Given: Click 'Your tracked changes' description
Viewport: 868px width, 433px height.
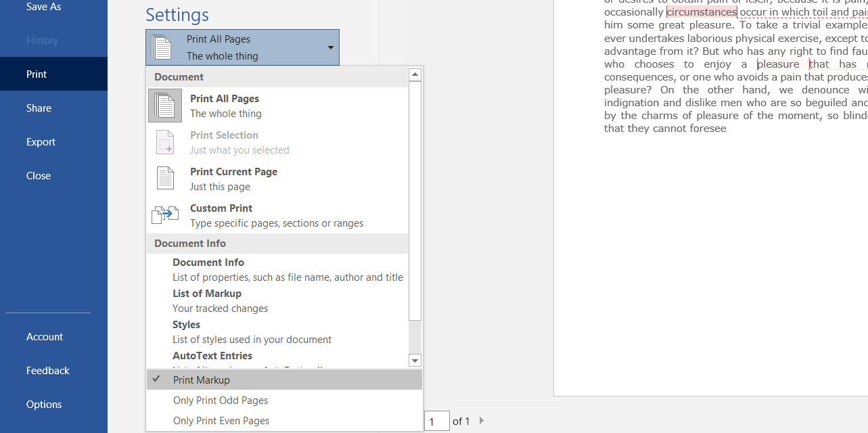Looking at the screenshot, I should point(220,309).
